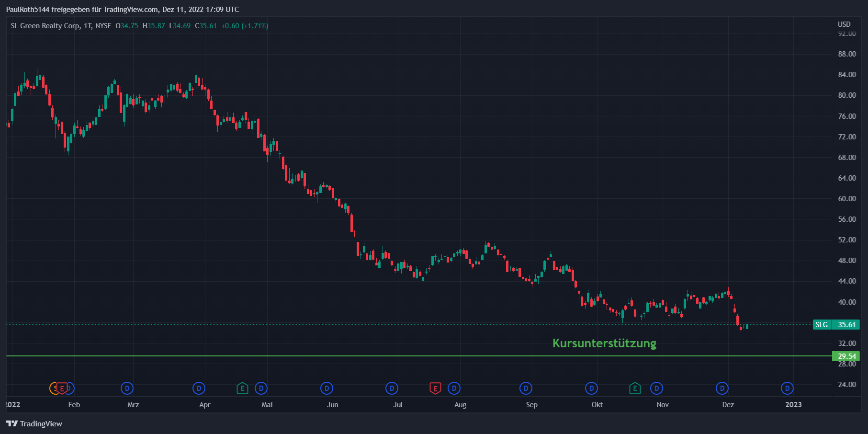The height and width of the screenshot is (434, 868).
Task: Click the 2023 label on the time axis
Action: coord(793,405)
